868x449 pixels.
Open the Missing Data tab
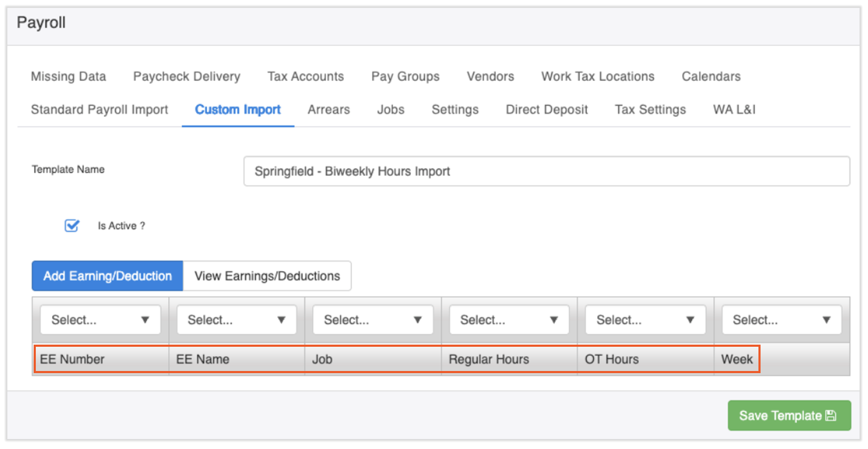pos(68,76)
